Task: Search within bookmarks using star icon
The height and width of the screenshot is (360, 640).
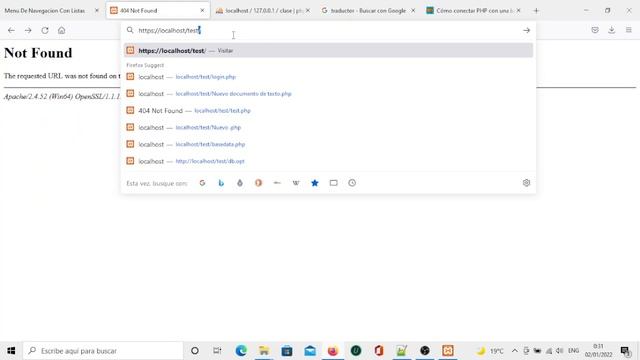Action: (315, 183)
